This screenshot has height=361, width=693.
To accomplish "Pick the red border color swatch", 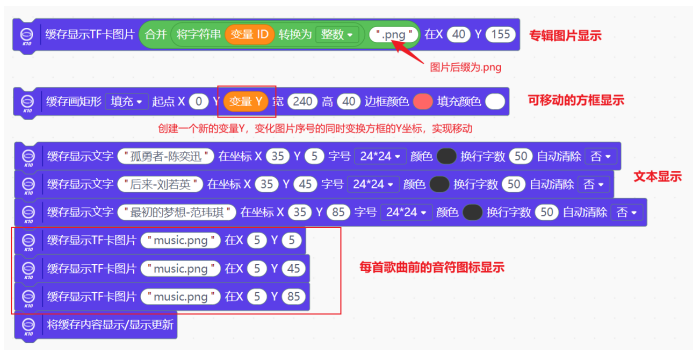I will pyautogui.click(x=423, y=102).
